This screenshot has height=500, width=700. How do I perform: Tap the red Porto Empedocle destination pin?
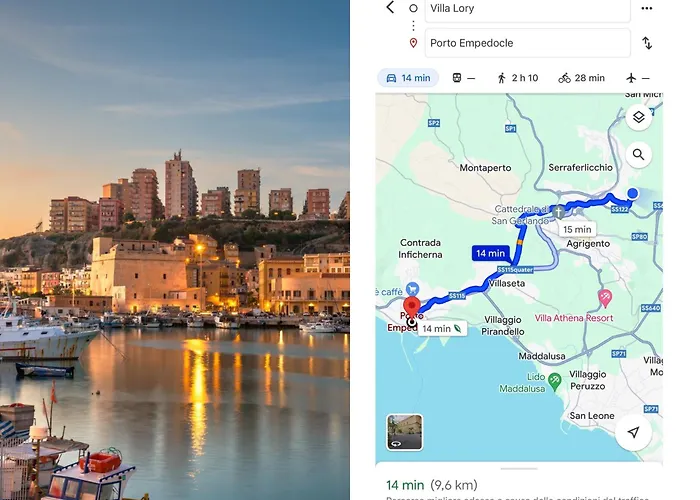411,308
